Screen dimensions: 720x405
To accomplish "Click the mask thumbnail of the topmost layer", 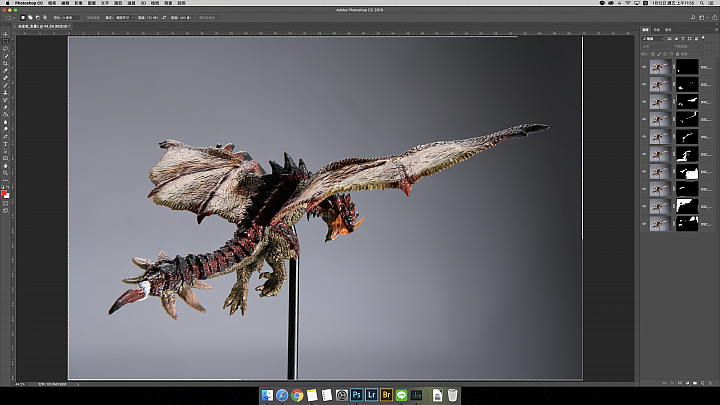I will click(x=687, y=67).
